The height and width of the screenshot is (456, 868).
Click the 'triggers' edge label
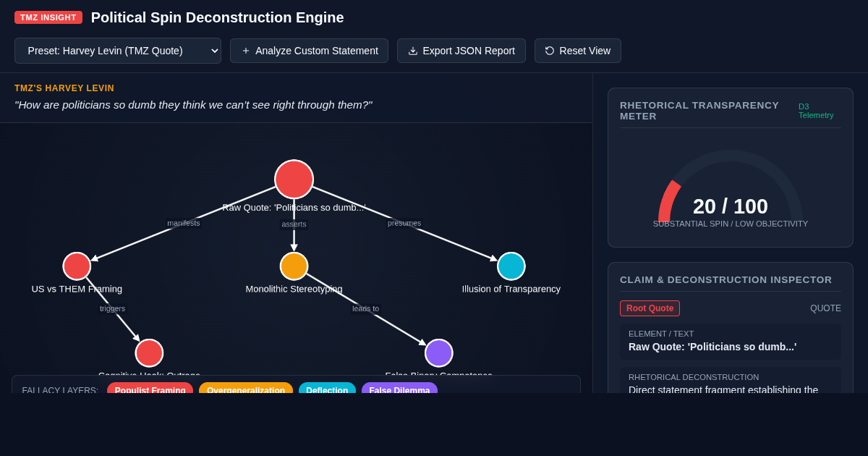(112, 308)
